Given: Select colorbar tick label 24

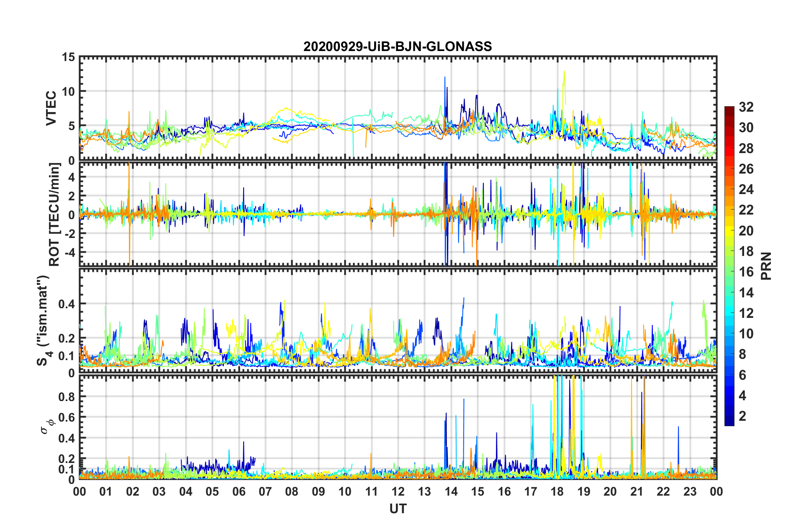Looking at the screenshot, I should [746, 189].
